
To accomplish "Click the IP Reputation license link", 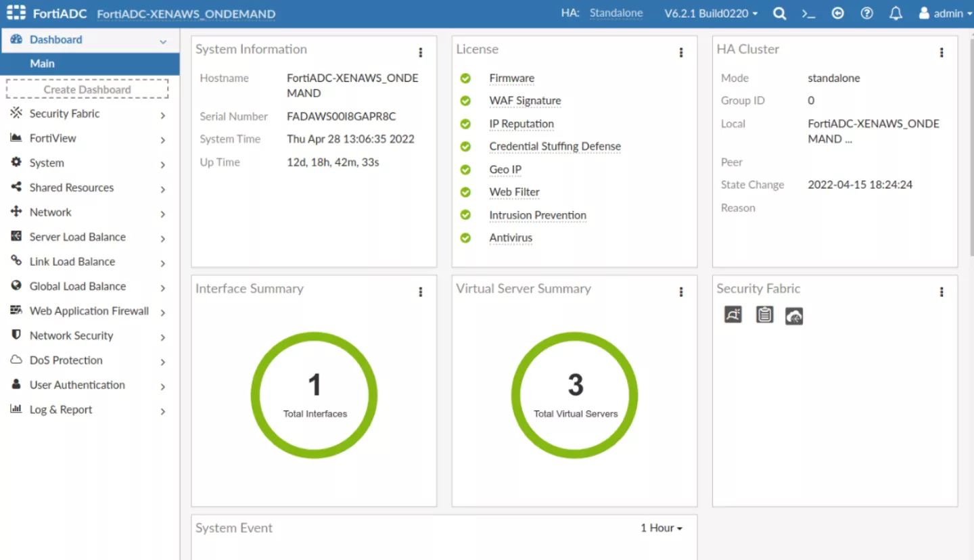I will [x=521, y=124].
